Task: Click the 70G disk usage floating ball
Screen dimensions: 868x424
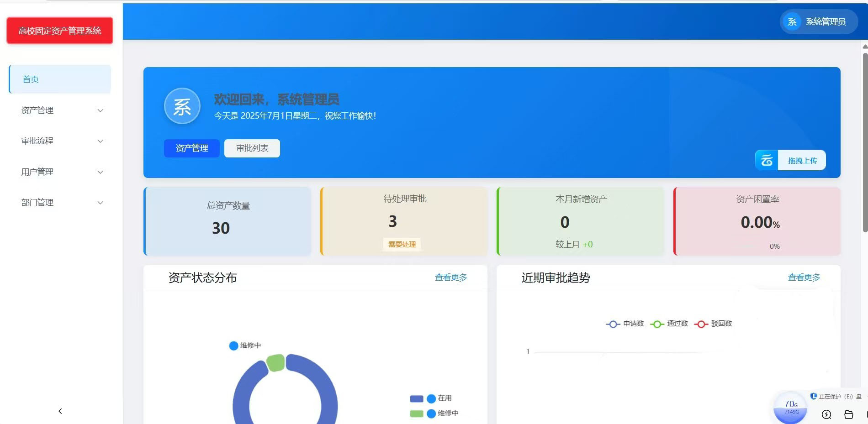Action: click(790, 407)
